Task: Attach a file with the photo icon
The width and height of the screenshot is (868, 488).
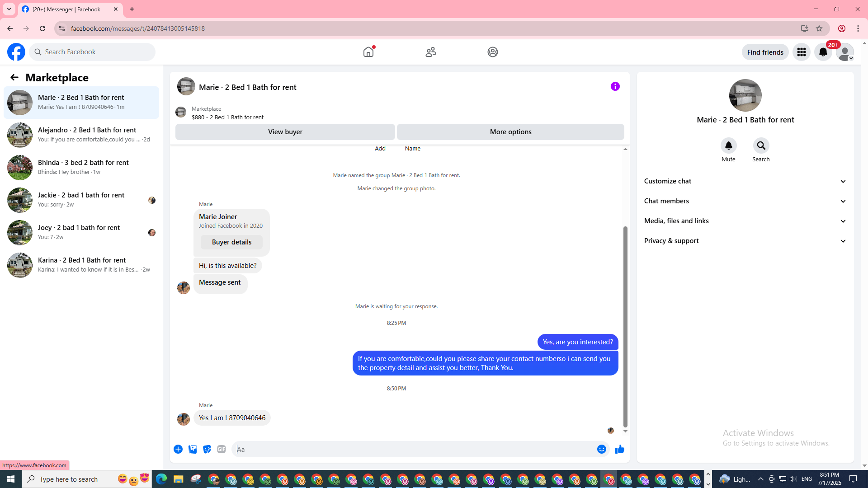Action: pos(193,449)
